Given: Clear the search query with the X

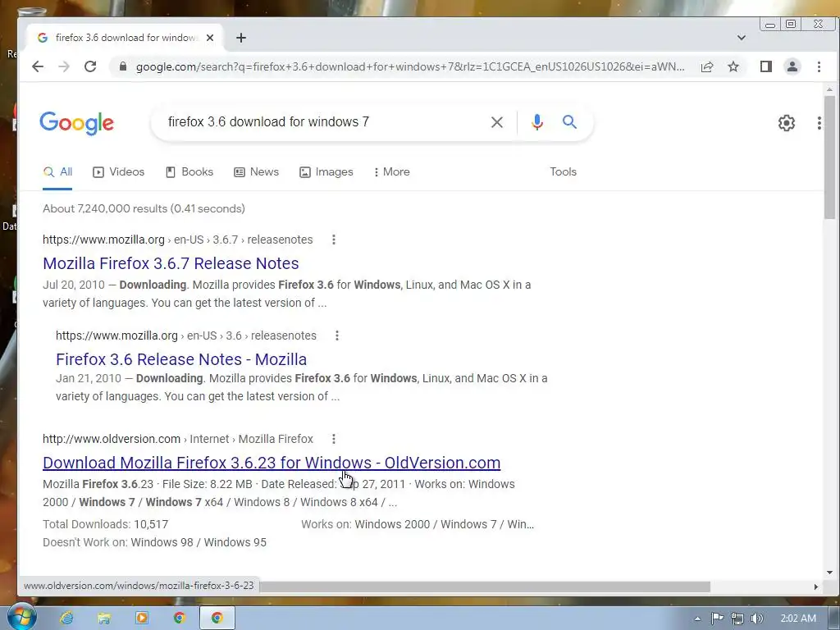Looking at the screenshot, I should [496, 122].
